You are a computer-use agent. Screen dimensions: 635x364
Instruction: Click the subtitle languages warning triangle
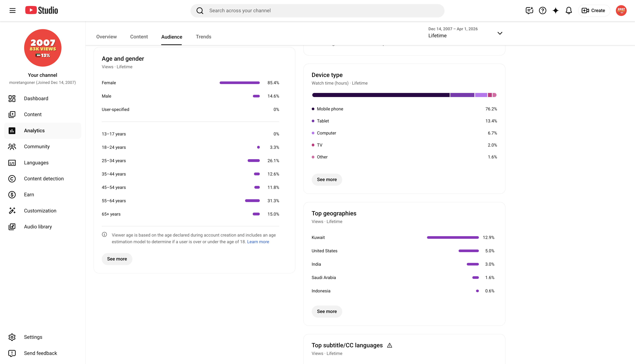pos(390,345)
